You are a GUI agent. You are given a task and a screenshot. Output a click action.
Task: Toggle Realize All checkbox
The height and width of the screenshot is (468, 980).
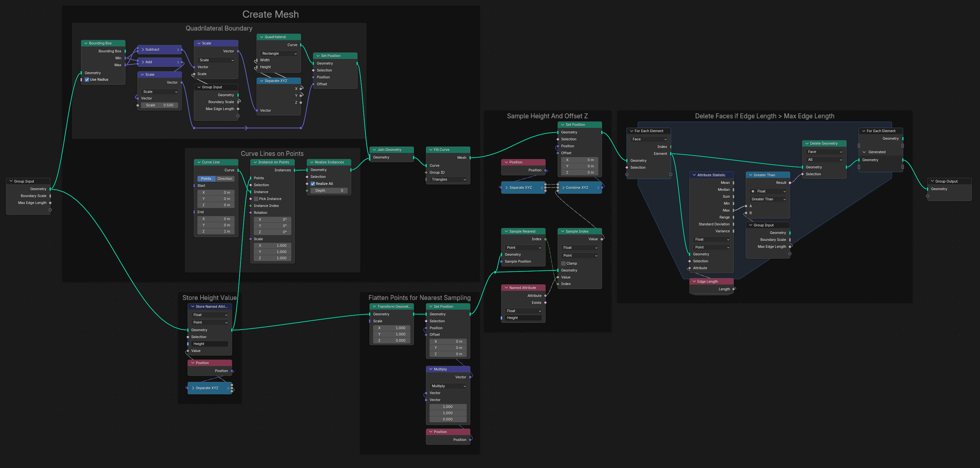[313, 184]
